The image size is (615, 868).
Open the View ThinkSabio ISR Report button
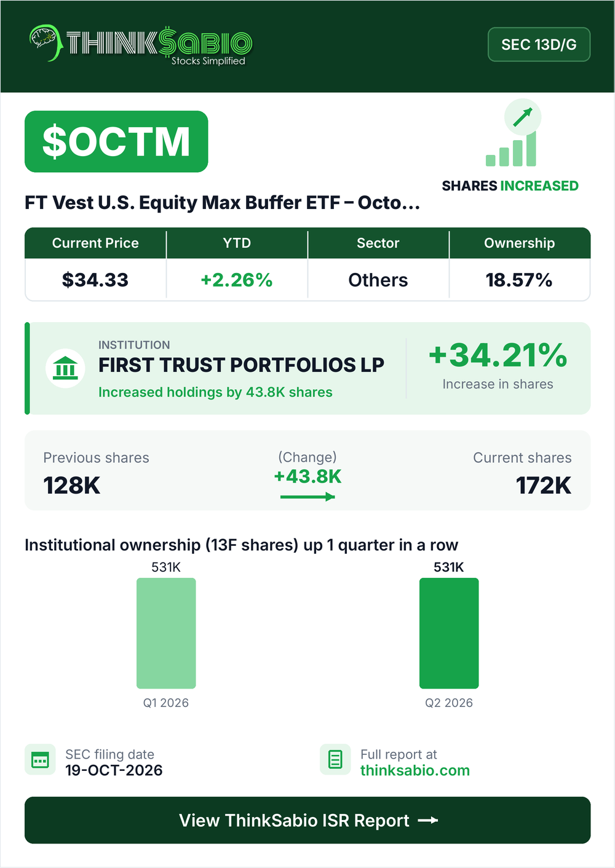(x=307, y=820)
